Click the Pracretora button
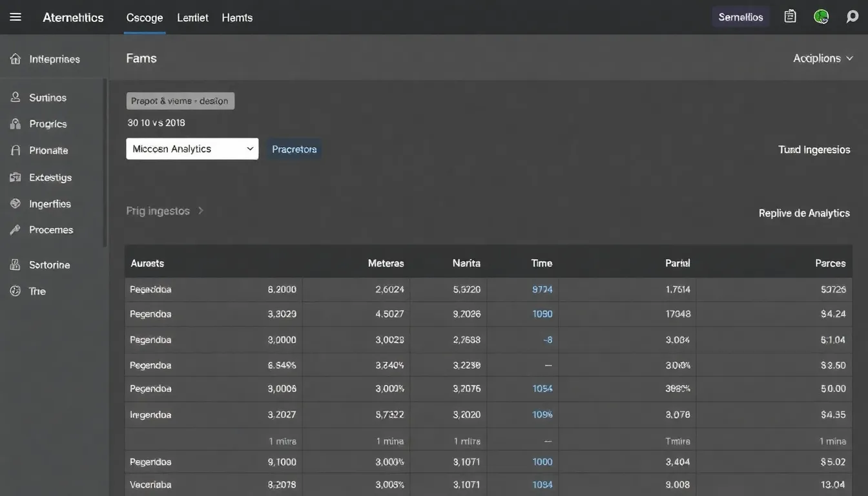Screen dimensions: 868x496 294,149
